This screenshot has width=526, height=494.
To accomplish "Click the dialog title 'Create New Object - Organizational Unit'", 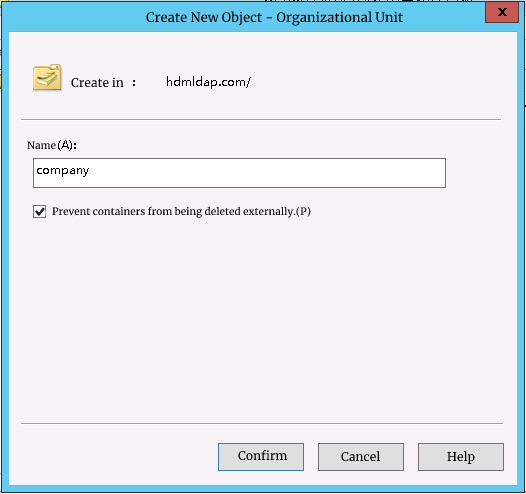I will coord(274,17).
